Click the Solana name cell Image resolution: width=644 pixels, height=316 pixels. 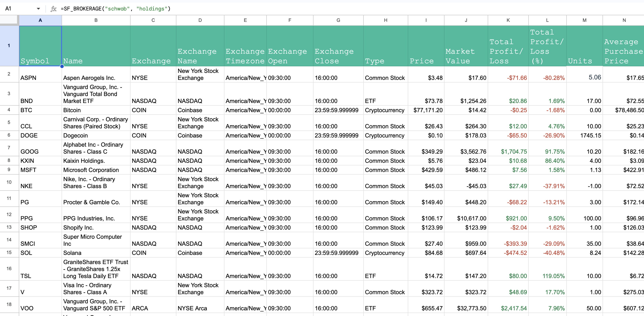pyautogui.click(x=96, y=253)
